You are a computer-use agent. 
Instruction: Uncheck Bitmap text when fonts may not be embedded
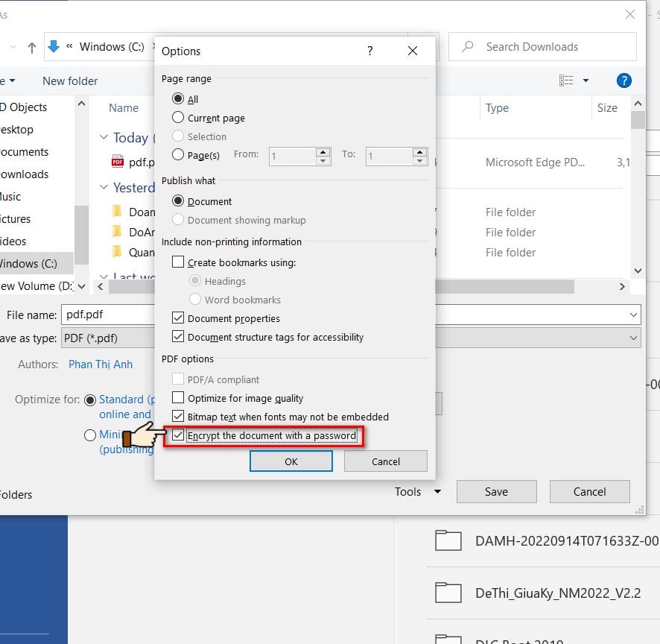point(178,416)
